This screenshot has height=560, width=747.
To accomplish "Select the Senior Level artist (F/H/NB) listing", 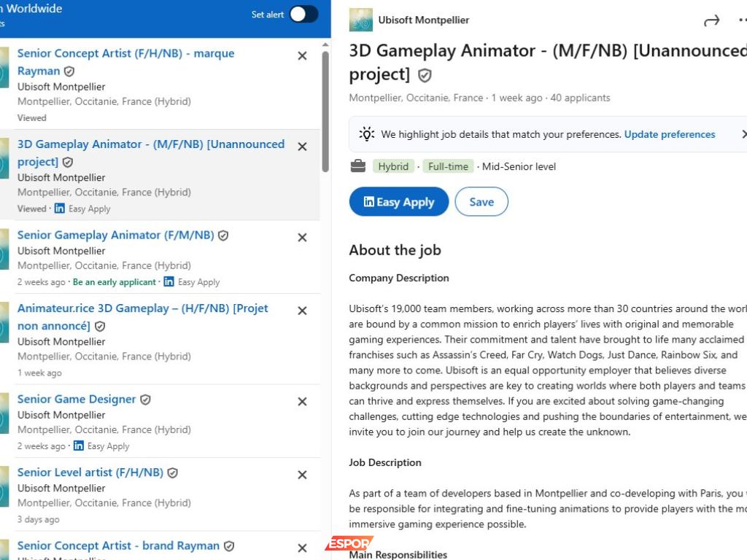I will pyautogui.click(x=90, y=472).
